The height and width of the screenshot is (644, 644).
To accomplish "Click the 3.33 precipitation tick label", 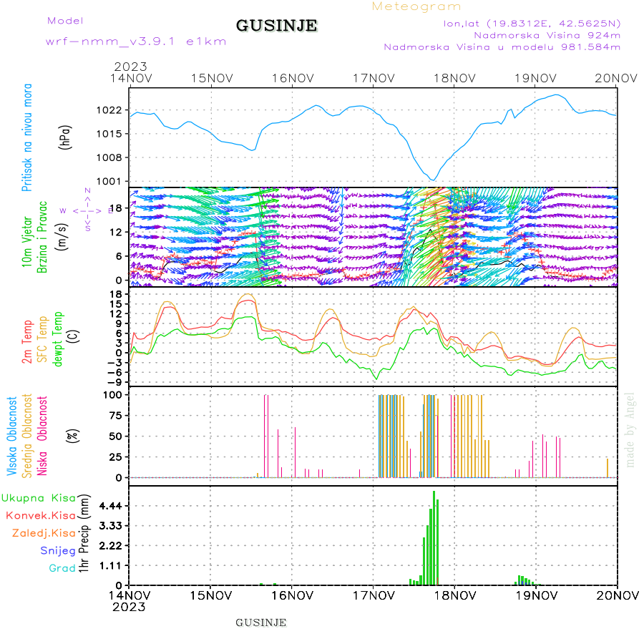I will coord(110,526).
